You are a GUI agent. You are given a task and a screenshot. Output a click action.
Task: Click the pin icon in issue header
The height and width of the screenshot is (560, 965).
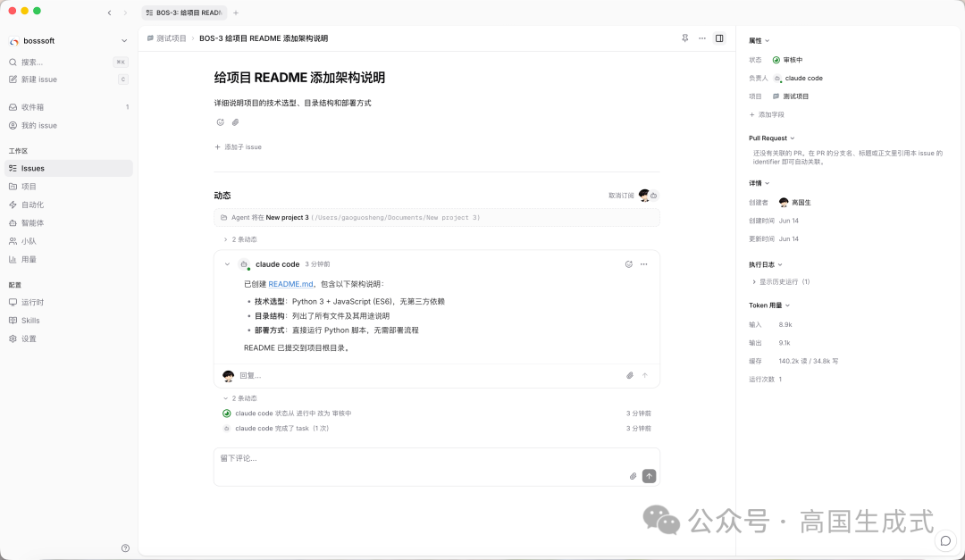coord(685,38)
